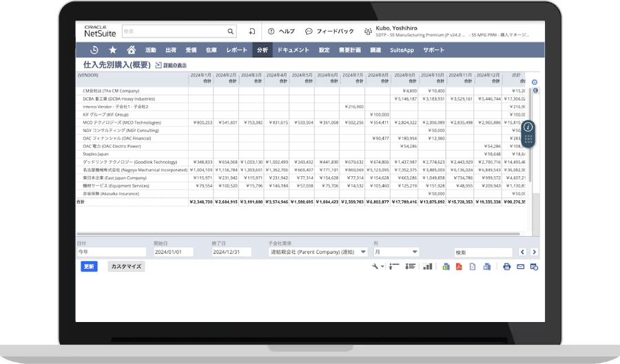The image size is (620, 364).
Task: Click the collapse all rows icon
Action: [394, 266]
